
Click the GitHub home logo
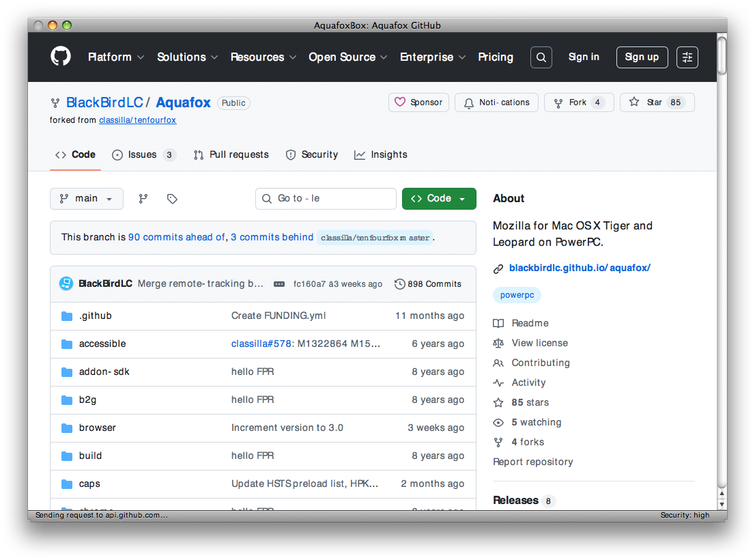[x=60, y=57]
